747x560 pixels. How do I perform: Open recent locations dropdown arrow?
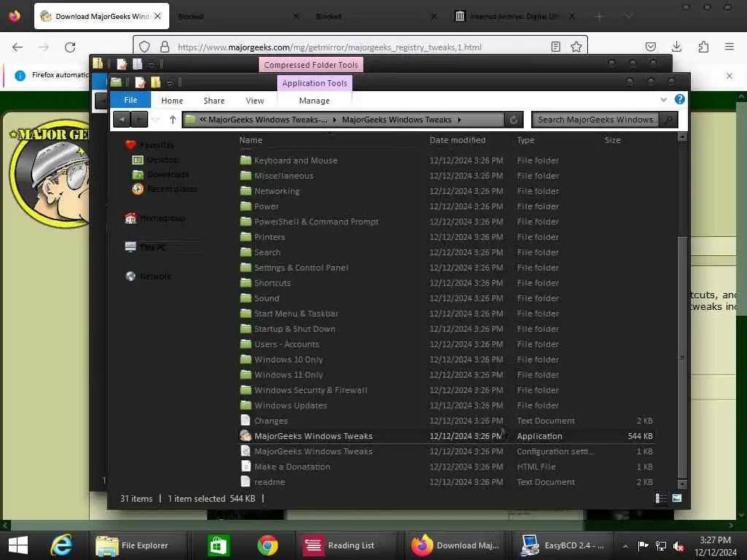click(x=156, y=120)
